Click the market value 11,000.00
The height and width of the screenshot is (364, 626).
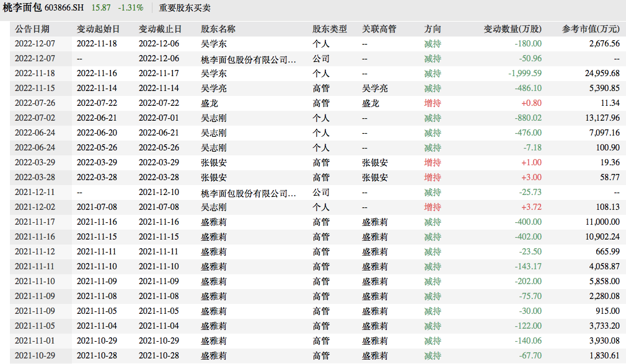pos(602,222)
